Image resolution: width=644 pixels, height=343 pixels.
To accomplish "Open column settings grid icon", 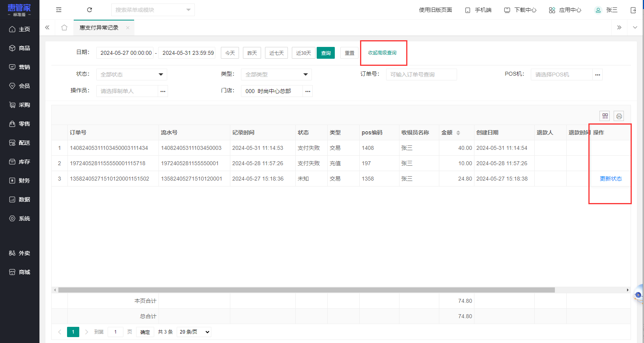I will coord(605,116).
